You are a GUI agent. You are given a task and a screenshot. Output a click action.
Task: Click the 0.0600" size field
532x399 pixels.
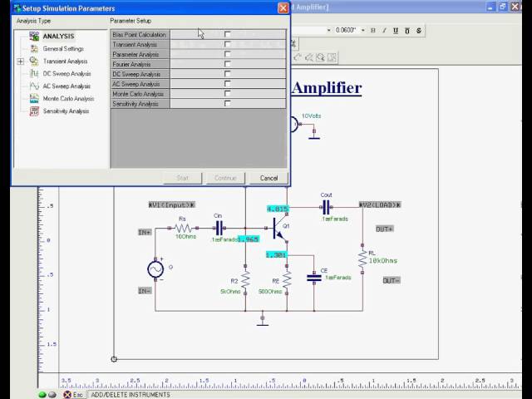point(346,31)
